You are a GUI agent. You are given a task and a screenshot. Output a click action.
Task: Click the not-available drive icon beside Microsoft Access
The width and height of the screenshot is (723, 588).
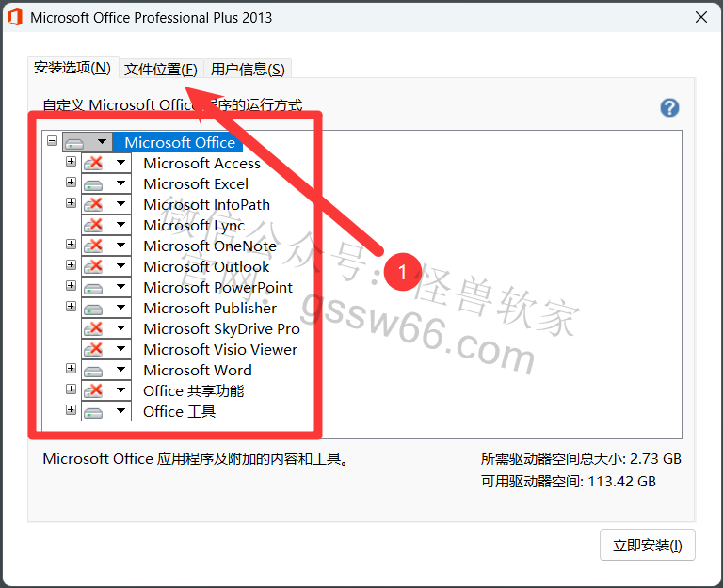[x=93, y=163]
